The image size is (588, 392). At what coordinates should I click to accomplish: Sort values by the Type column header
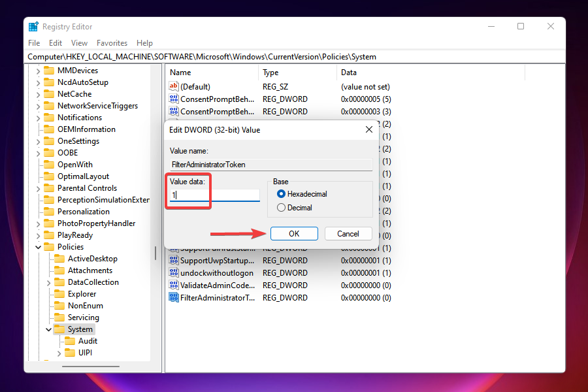pos(297,73)
